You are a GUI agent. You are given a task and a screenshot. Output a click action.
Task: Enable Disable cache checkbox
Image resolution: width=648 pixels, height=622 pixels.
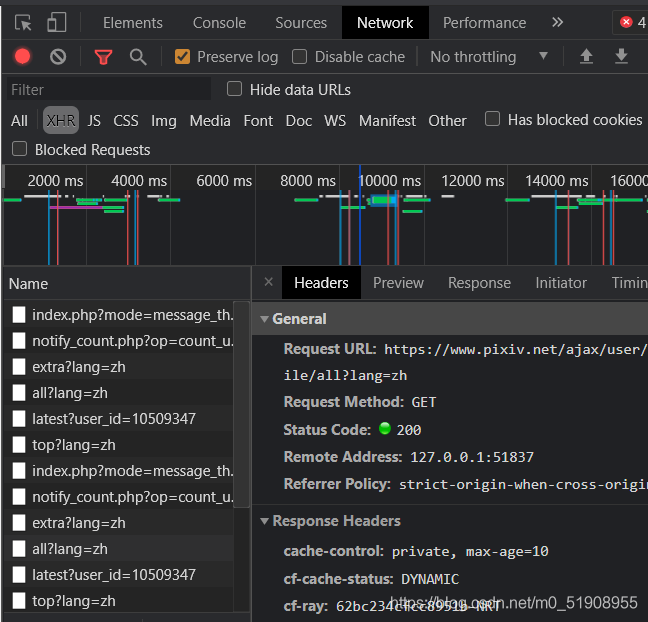tap(299, 57)
